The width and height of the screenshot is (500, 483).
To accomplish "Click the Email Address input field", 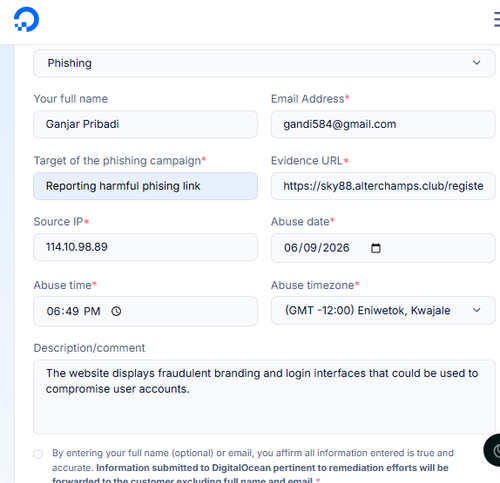I will pos(383,124).
